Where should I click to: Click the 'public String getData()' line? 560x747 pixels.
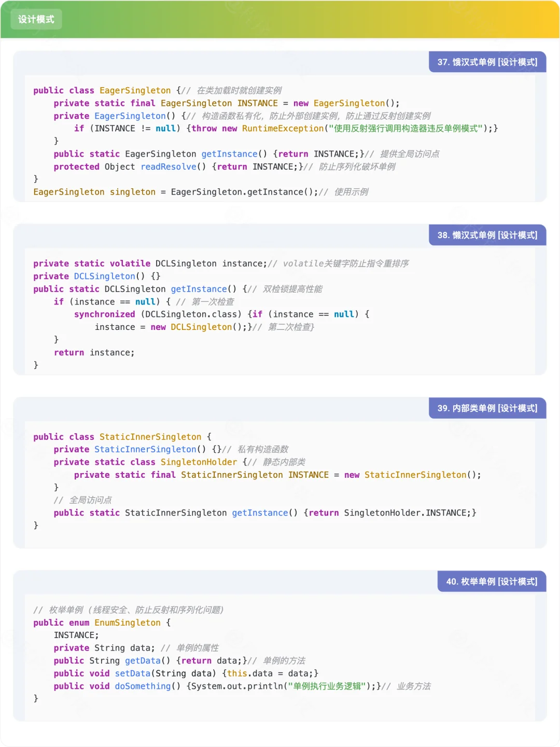click(150, 660)
